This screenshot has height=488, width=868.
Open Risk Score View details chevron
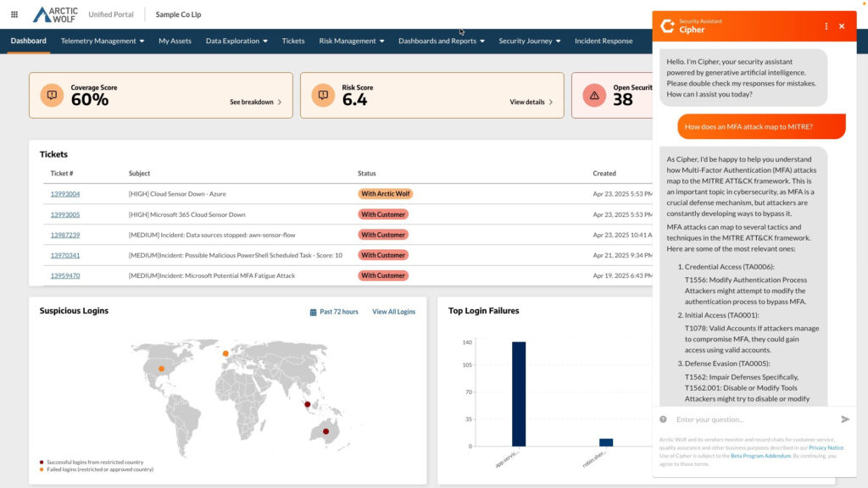point(551,103)
